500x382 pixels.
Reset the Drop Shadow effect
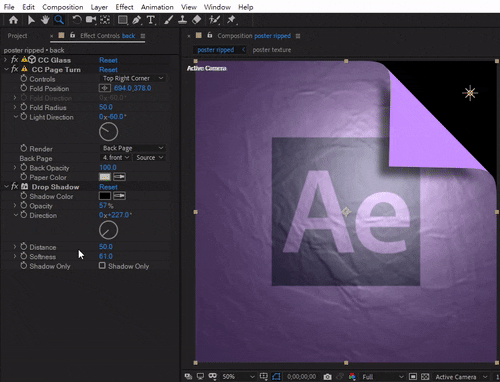click(x=108, y=187)
